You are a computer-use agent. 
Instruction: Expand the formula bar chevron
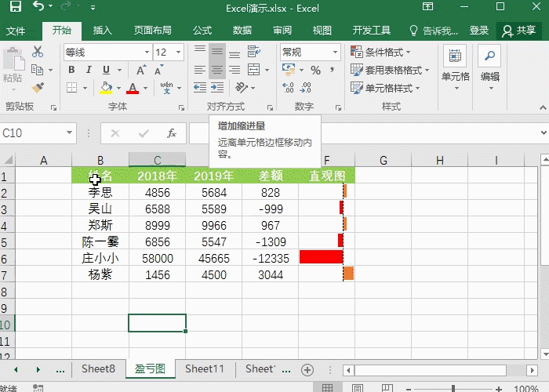click(x=544, y=132)
